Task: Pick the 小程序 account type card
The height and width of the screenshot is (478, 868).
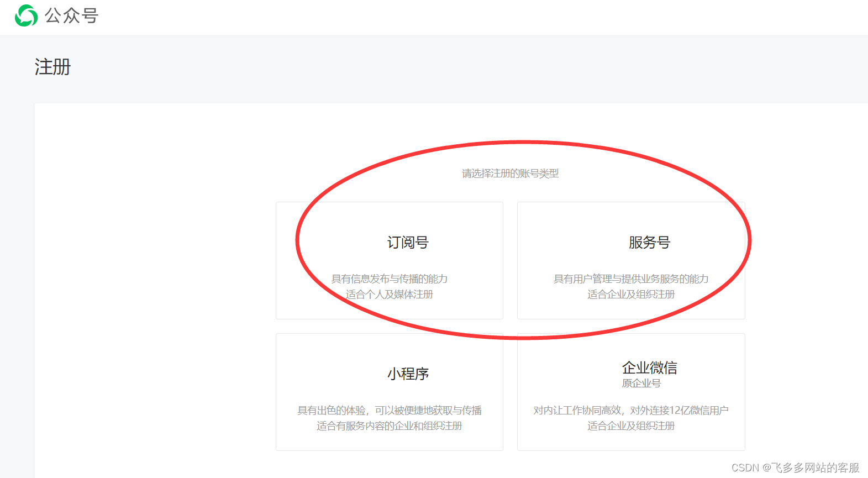Action: coord(390,392)
